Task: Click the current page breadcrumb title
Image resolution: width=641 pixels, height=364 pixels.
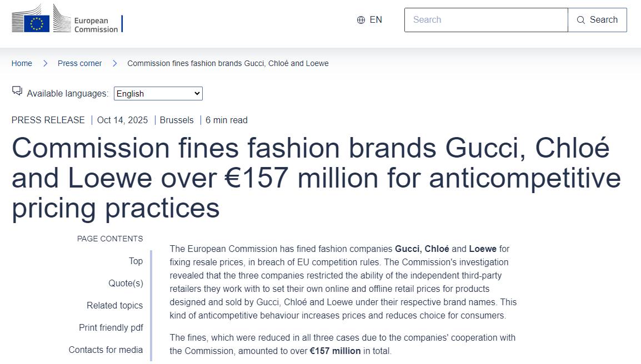Action: tap(228, 63)
